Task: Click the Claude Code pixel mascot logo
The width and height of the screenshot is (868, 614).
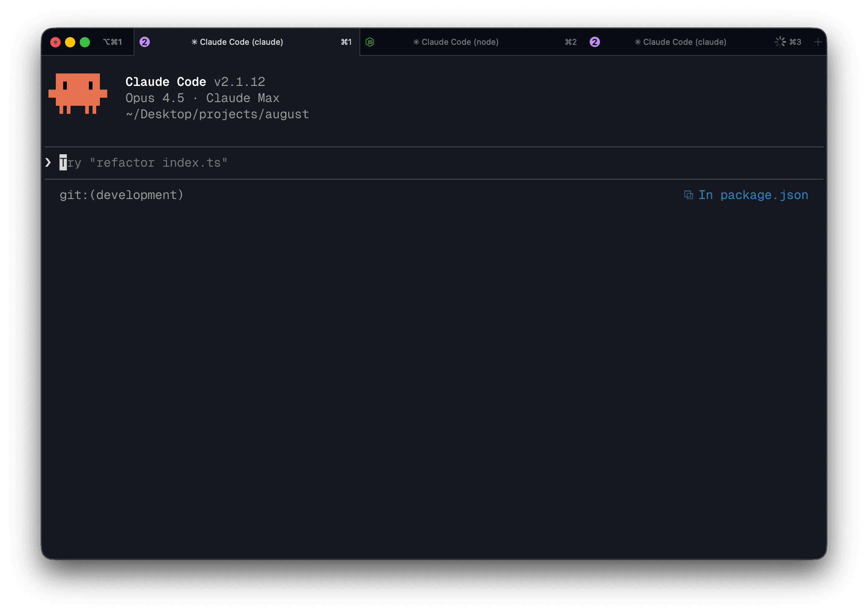Action: (78, 93)
